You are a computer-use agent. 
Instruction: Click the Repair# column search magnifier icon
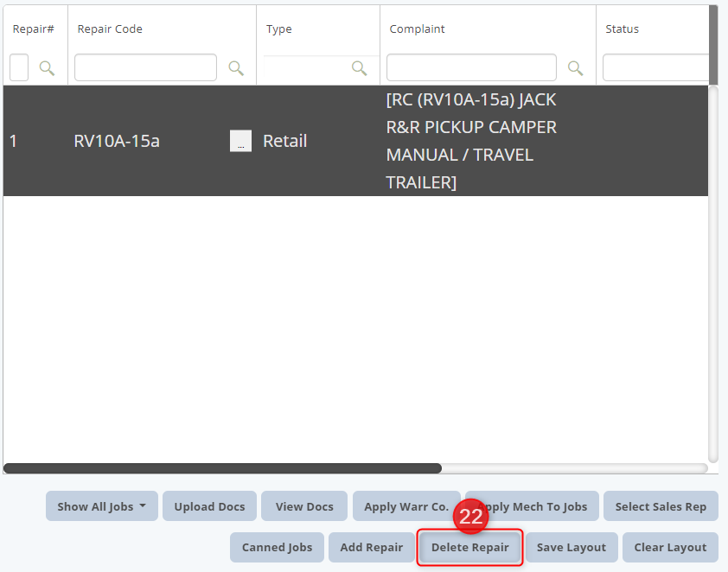(47, 68)
